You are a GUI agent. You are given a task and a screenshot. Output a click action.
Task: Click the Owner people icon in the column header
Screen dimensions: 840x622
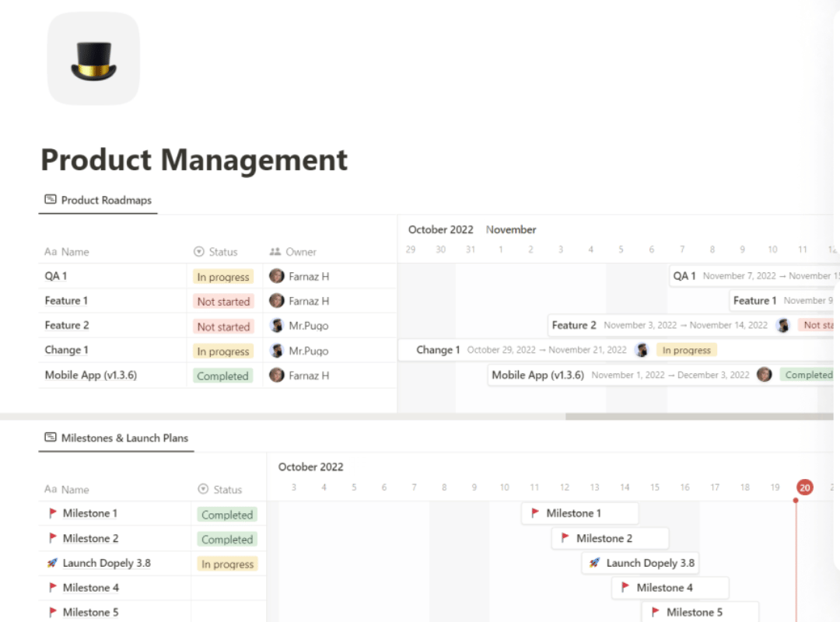point(277,251)
